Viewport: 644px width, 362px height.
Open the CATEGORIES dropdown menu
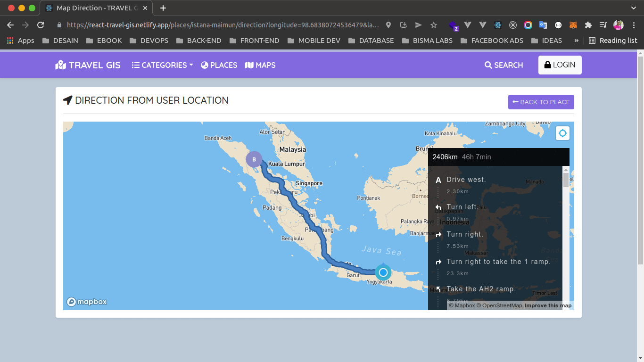coord(162,65)
